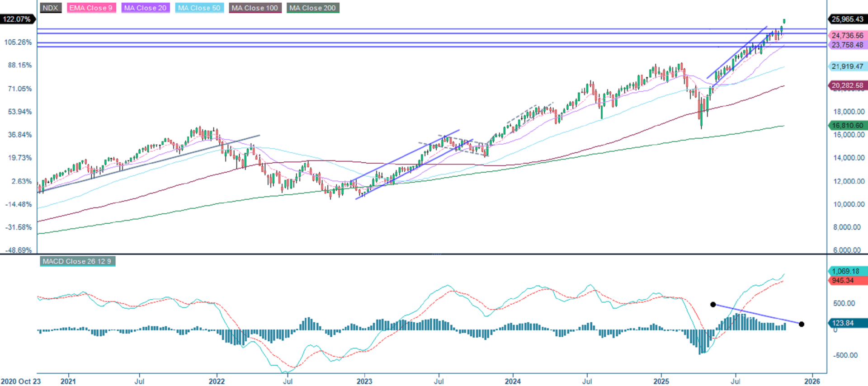This screenshot has width=868, height=386.
Task: Click the 71.05% percent axis label
Action: pyautogui.click(x=20, y=89)
